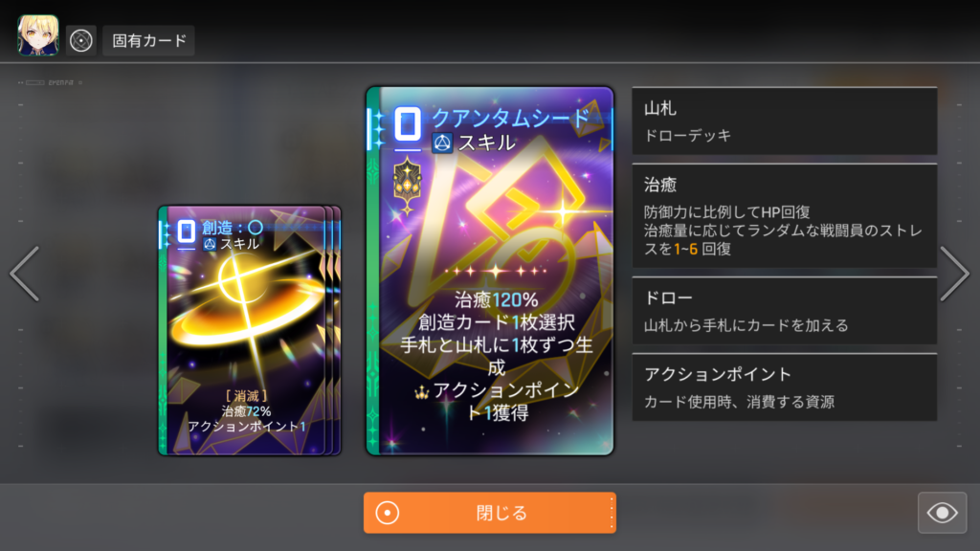Viewport: 980px width, 551px height.
Task: Open the ドロー keyword description panel
Action: [785, 311]
